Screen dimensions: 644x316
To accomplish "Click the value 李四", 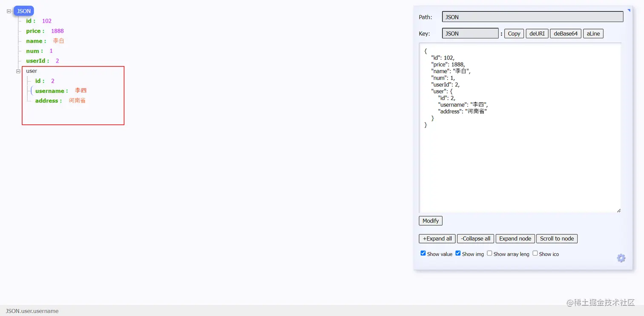I will pyautogui.click(x=81, y=91).
